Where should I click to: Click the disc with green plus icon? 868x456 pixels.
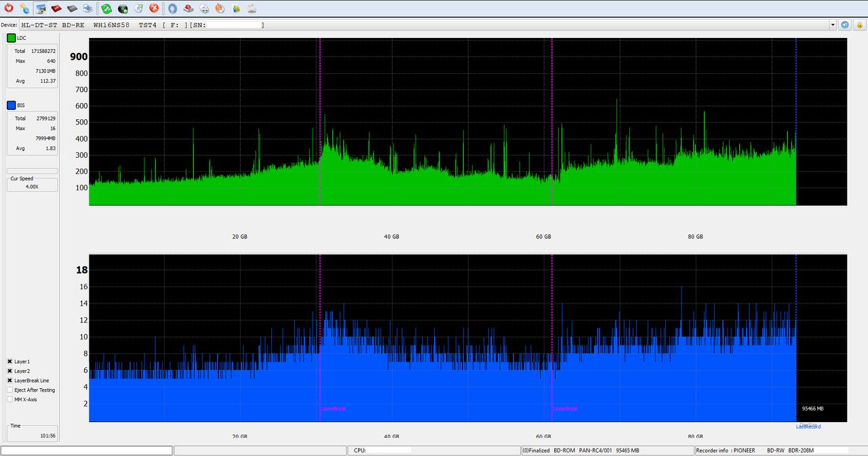click(204, 8)
